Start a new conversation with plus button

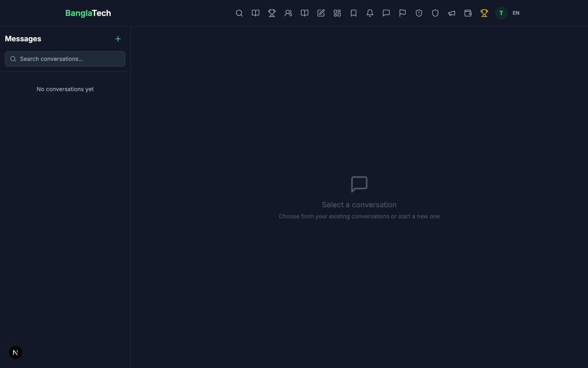pos(118,39)
